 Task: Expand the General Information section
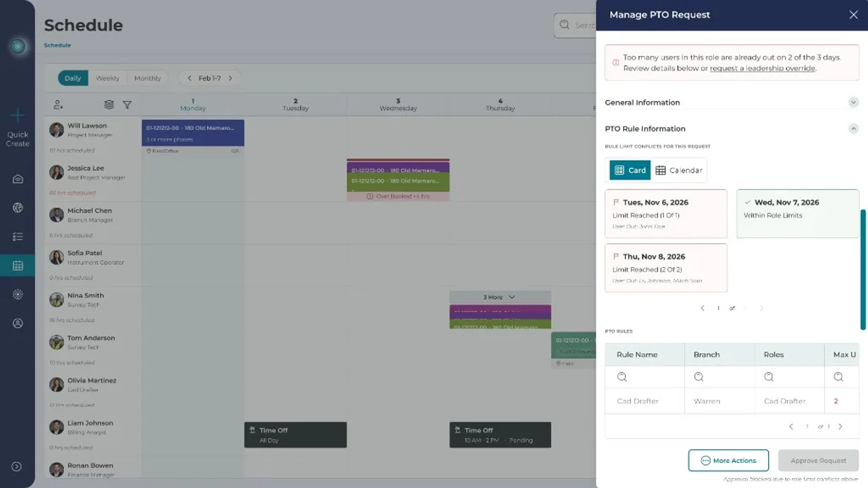pos(853,102)
